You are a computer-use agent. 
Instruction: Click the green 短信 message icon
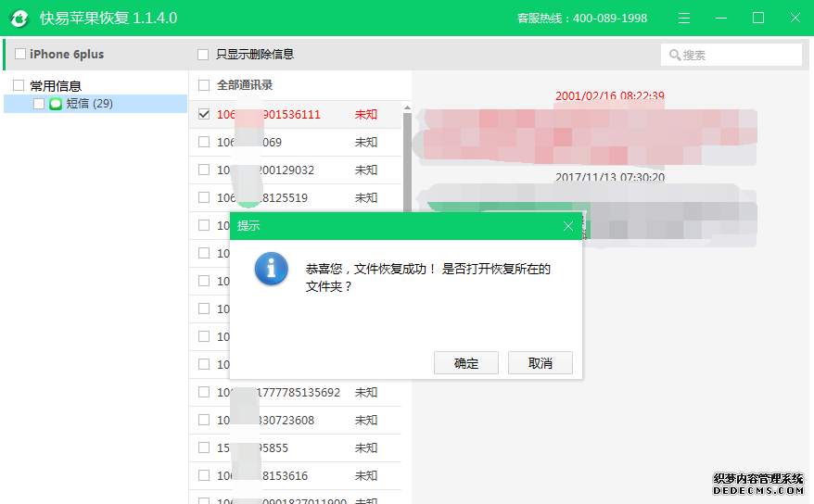[56, 104]
